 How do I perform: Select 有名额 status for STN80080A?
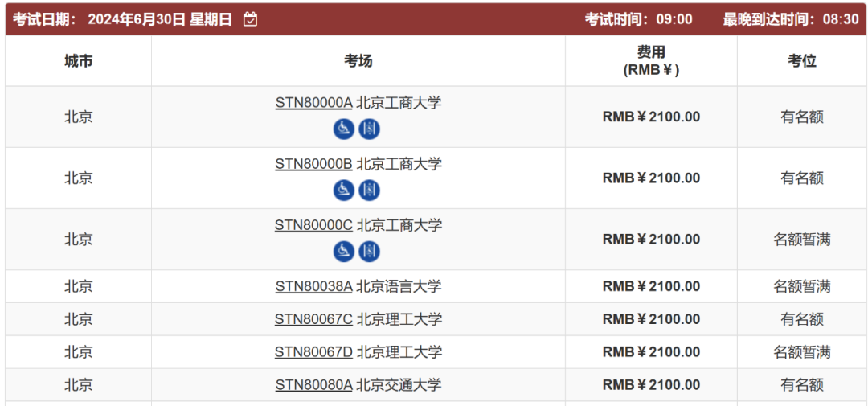(802, 384)
